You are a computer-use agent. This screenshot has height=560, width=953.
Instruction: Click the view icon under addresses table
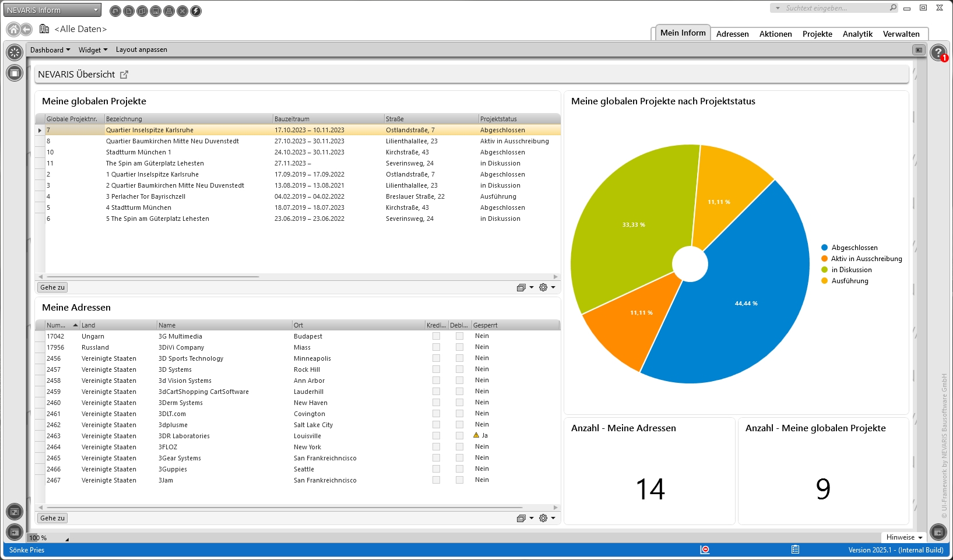click(x=522, y=518)
